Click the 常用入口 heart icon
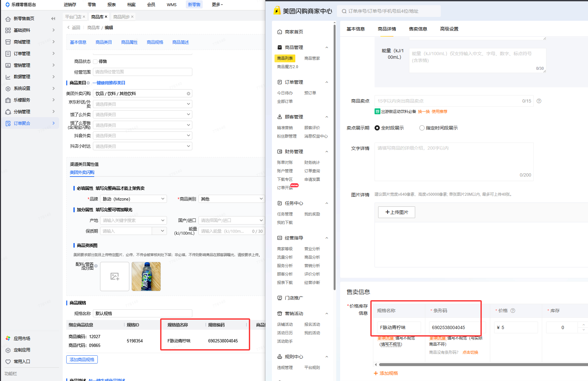 8,362
